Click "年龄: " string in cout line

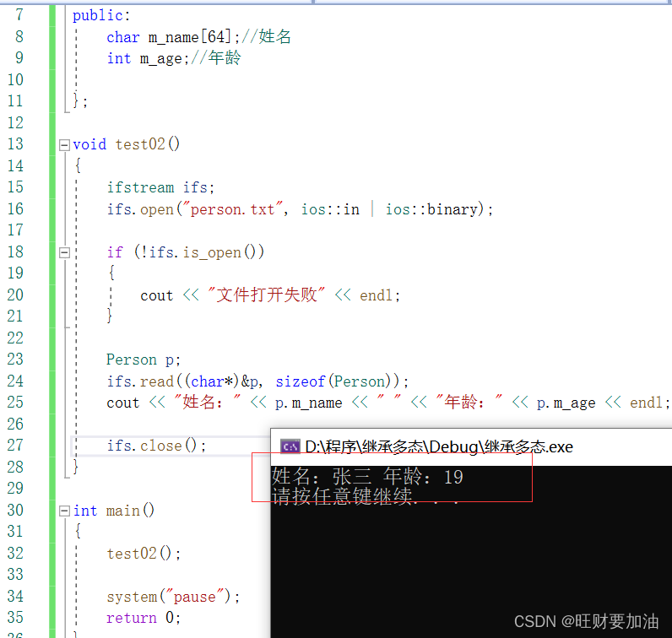pos(469,403)
